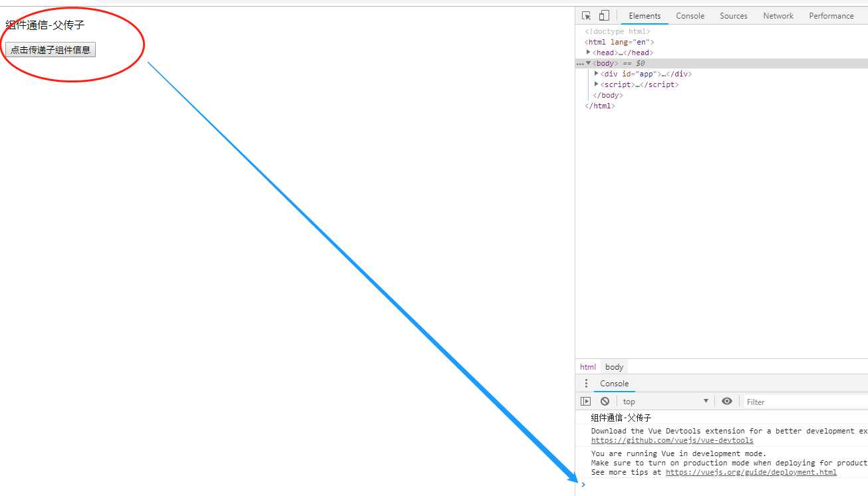Open the Console tab in DevTools header
The image size is (868, 496).
coord(690,16)
